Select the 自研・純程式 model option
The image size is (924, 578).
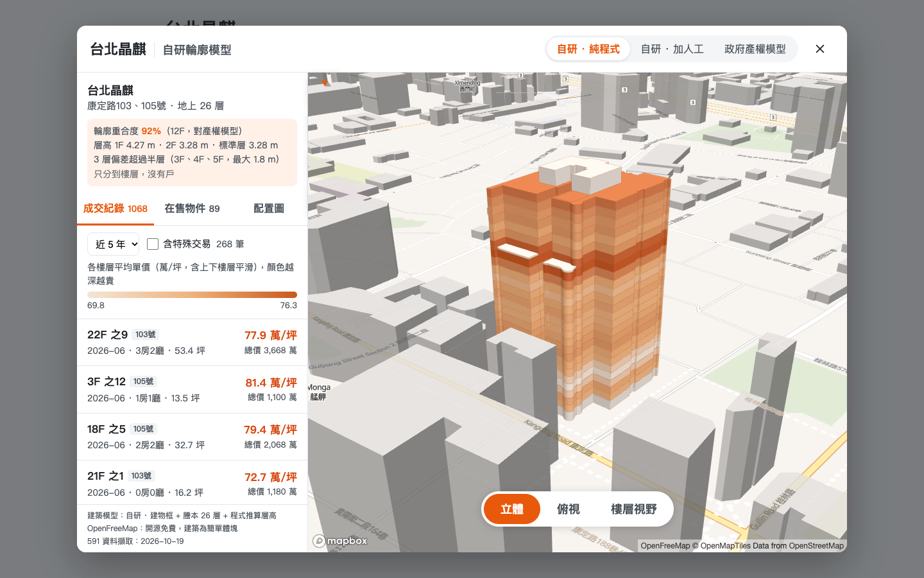tap(588, 49)
